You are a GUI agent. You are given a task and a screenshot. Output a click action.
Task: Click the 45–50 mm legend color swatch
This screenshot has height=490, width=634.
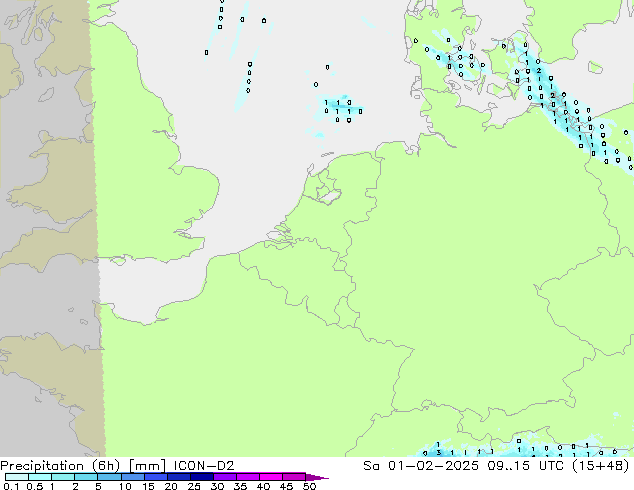294,477
